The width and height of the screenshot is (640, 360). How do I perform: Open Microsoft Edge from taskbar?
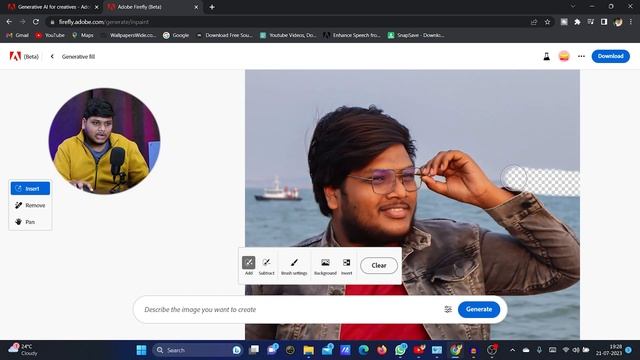pos(363,350)
